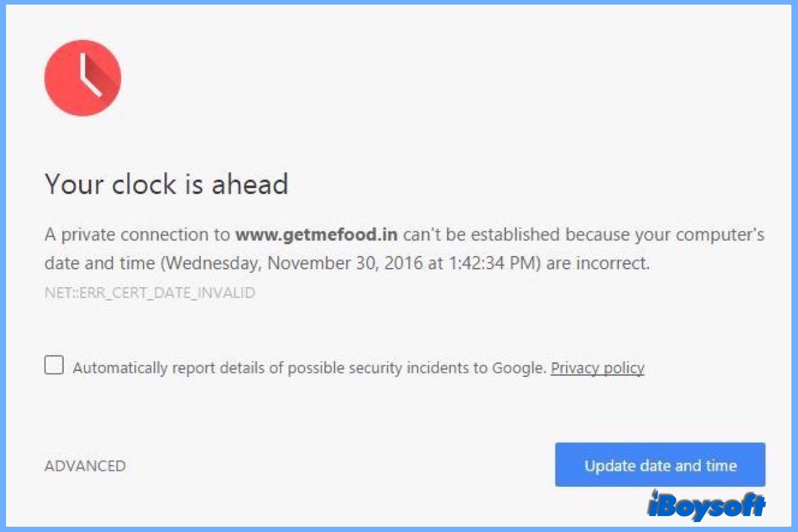Image resolution: width=798 pixels, height=532 pixels.
Task: Expand the ADVANCED section
Action: tap(85, 466)
